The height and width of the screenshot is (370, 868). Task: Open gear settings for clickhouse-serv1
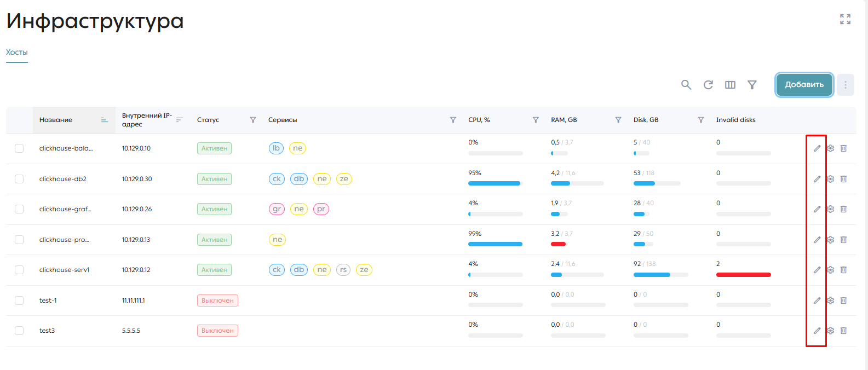pos(830,270)
